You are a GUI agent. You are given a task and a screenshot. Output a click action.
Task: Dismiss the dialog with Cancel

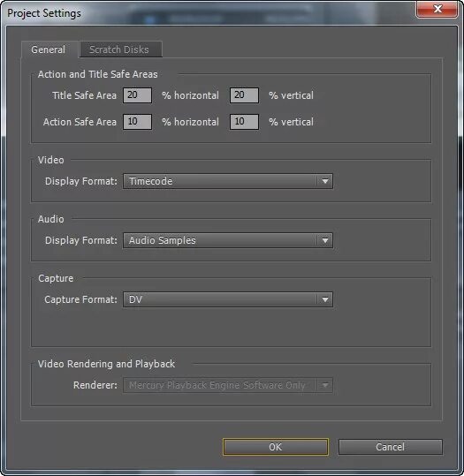pos(390,447)
